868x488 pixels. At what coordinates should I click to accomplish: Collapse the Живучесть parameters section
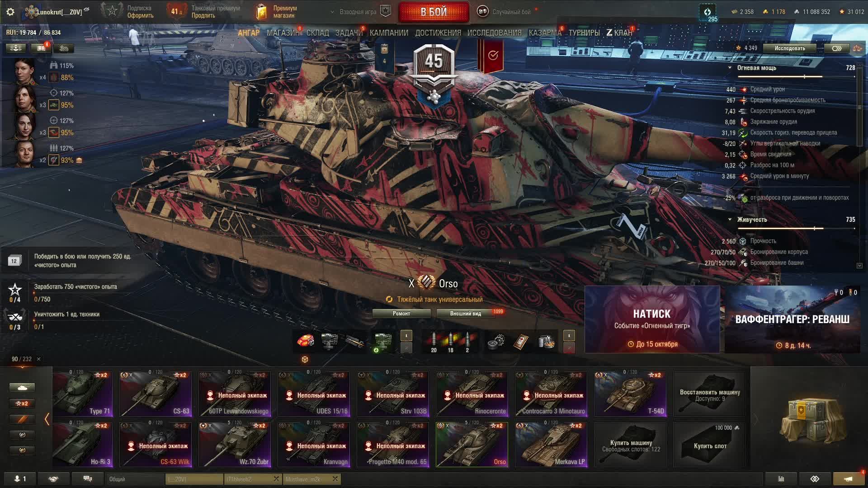pos(730,220)
